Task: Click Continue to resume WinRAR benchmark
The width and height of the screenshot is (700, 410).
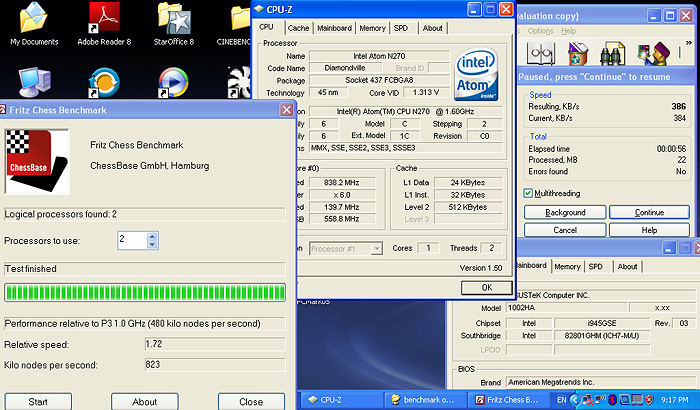Action: click(650, 212)
